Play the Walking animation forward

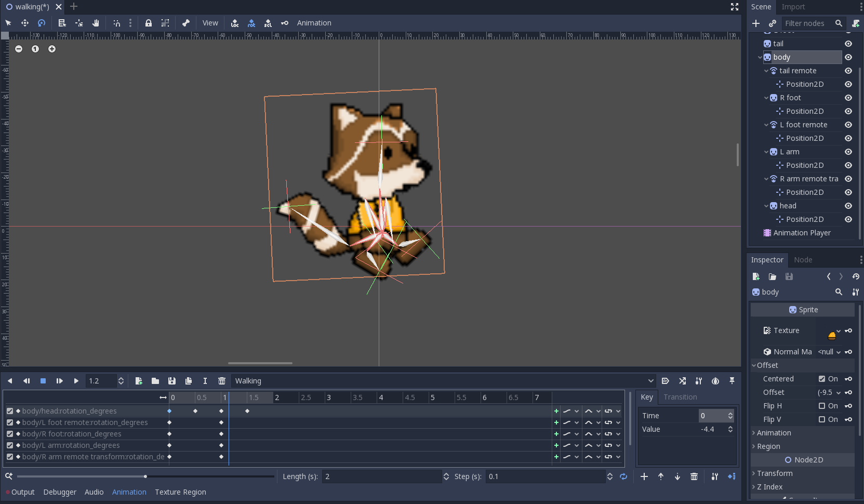pyautogui.click(x=76, y=381)
